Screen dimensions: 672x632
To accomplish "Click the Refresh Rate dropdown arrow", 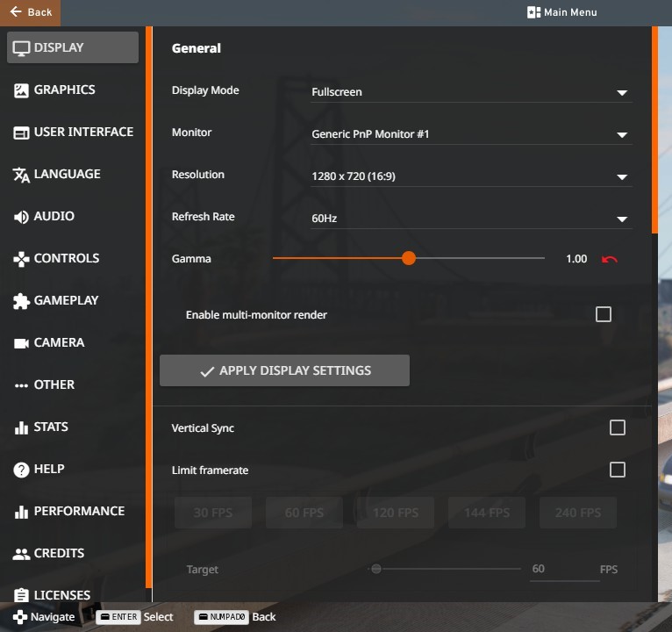I will click(622, 219).
